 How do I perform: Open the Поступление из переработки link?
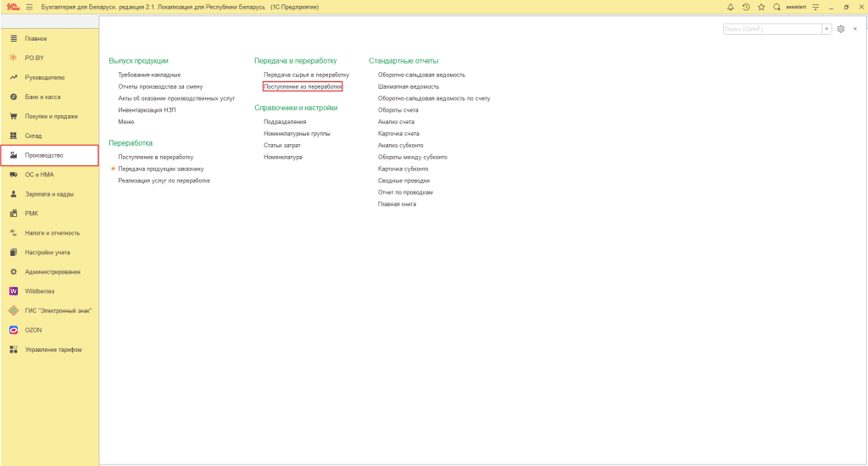(303, 86)
